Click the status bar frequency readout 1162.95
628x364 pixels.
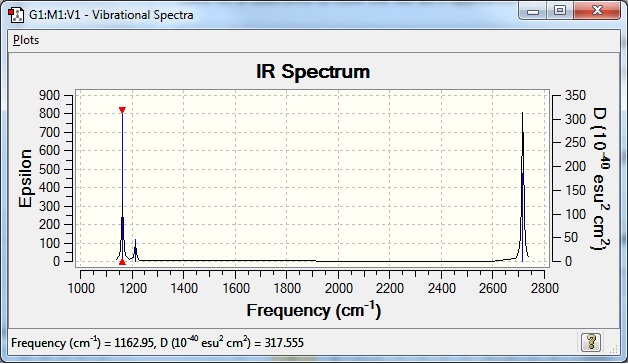pos(133,343)
